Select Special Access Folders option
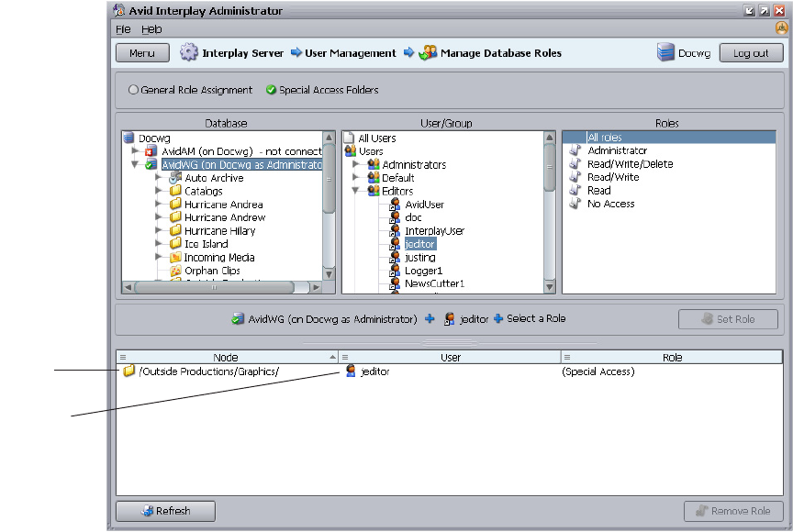793x532 pixels. [271, 90]
